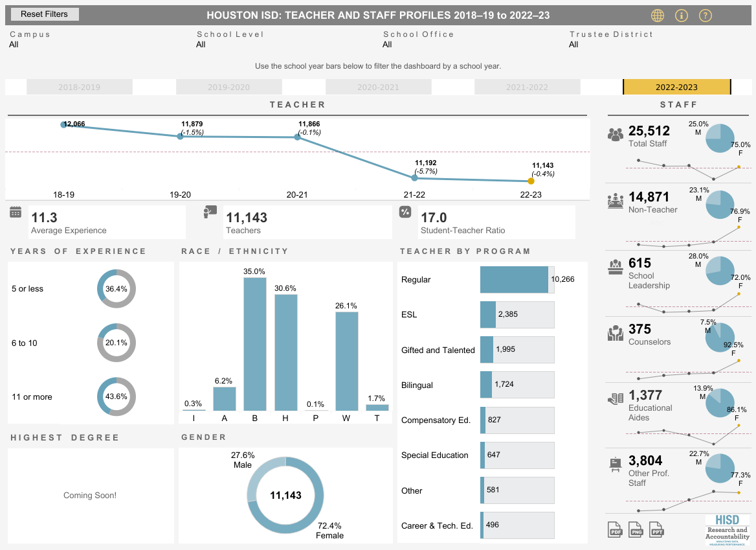
Task: Click the School Leadership icon
Action: (x=615, y=267)
